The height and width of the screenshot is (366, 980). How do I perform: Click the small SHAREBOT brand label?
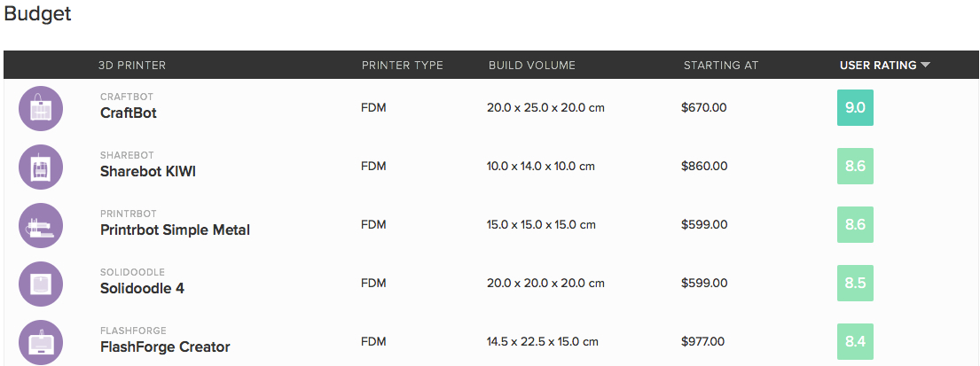(x=127, y=155)
